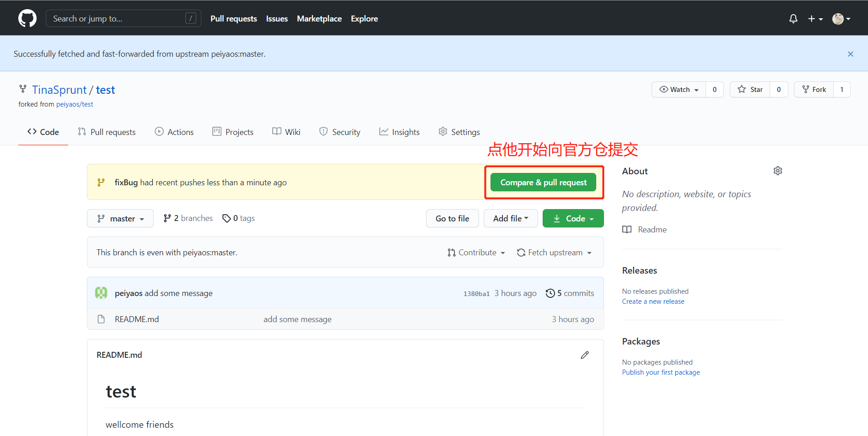Open the user avatar menu
The width and height of the screenshot is (868, 436).
coord(841,19)
